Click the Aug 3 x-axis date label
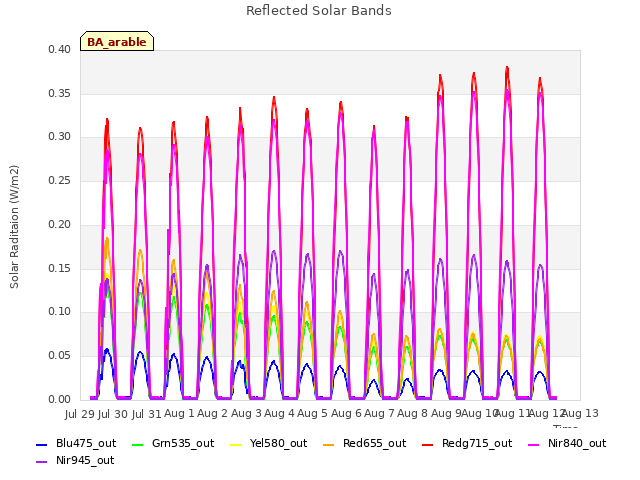 coord(246,413)
